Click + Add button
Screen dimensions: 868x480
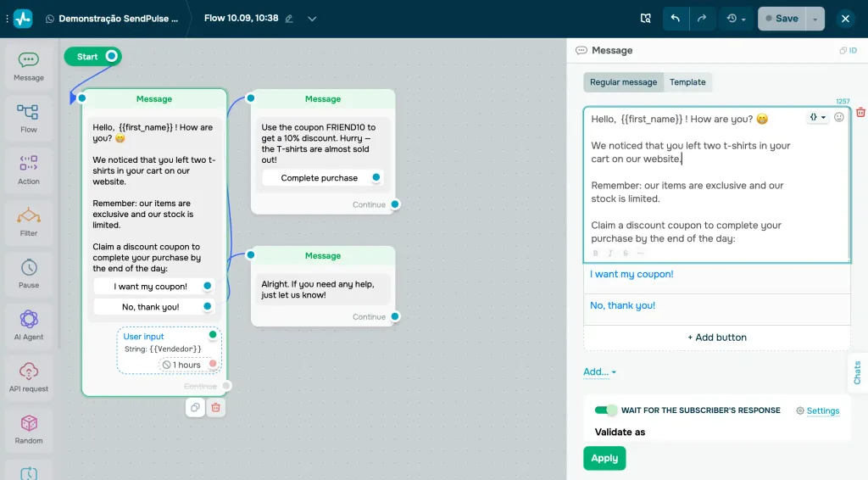(717, 338)
